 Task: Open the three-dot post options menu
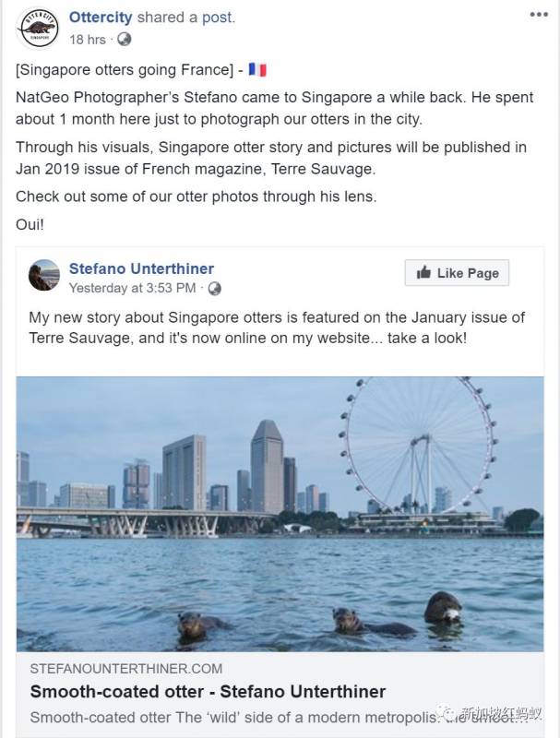click(539, 15)
